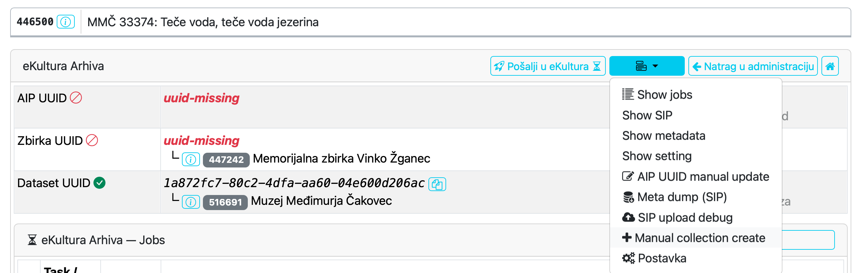Image resolution: width=868 pixels, height=273 pixels.
Task: Choose AIP UUID manual update
Action: tap(702, 177)
